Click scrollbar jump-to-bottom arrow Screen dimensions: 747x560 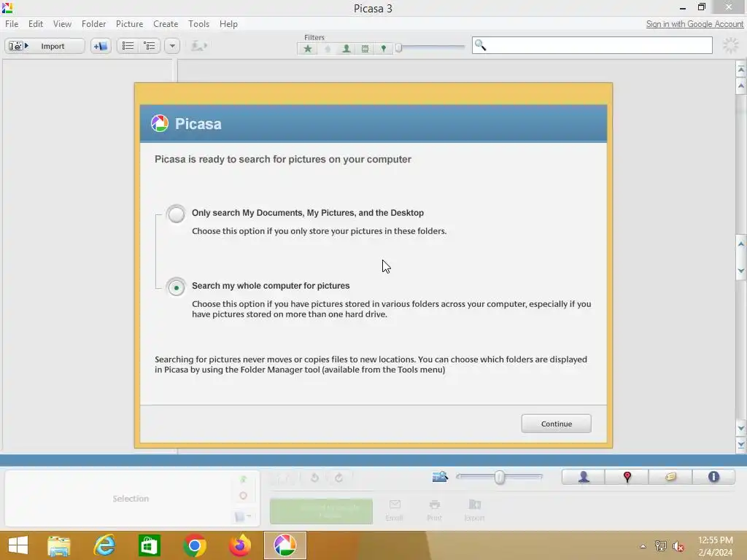click(x=741, y=445)
